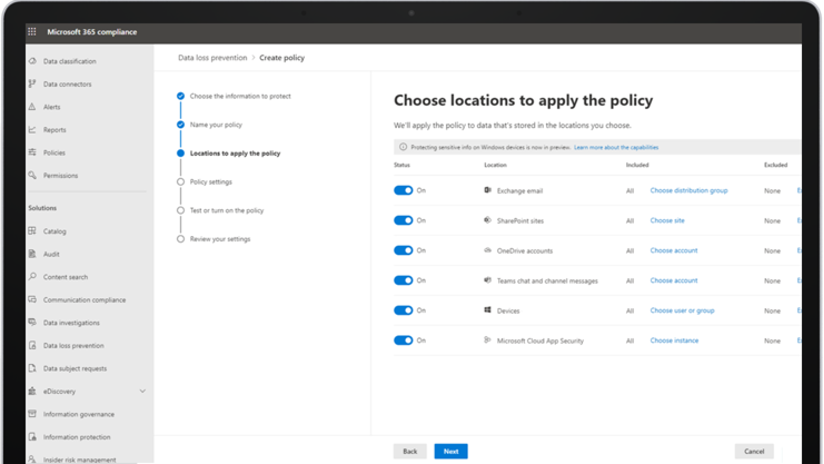This screenshot has width=824, height=464.
Task: Click Choose site link for SharePoint
Action: (667, 220)
